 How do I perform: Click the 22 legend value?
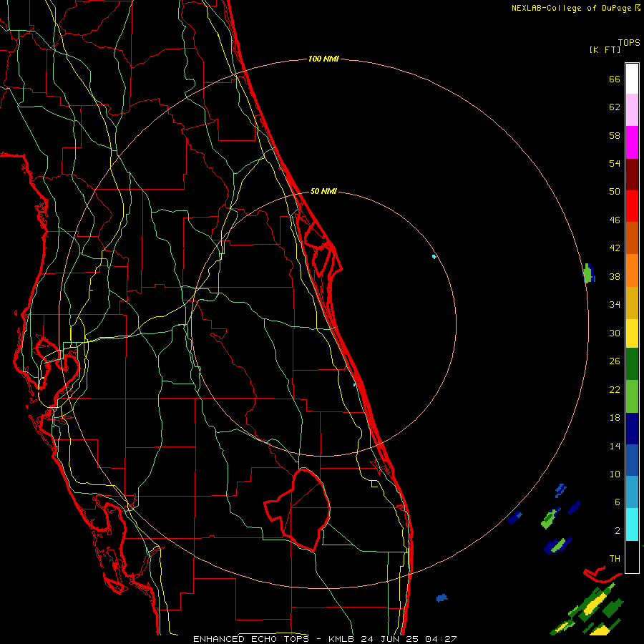point(615,389)
